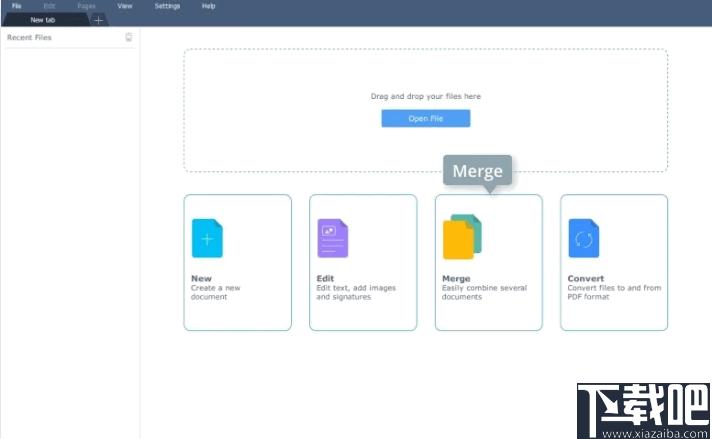The height and width of the screenshot is (439, 712).
Task: Click the "Drag and drop your files here" text
Action: 425,96
